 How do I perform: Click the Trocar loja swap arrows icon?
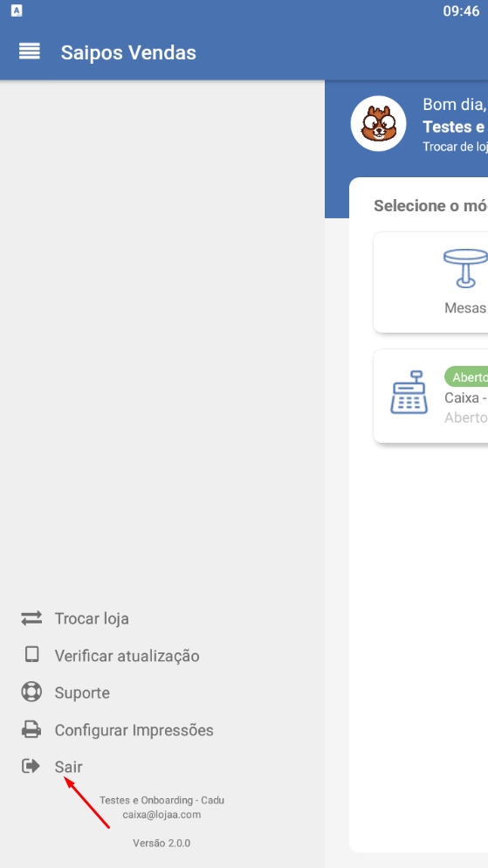click(x=31, y=618)
